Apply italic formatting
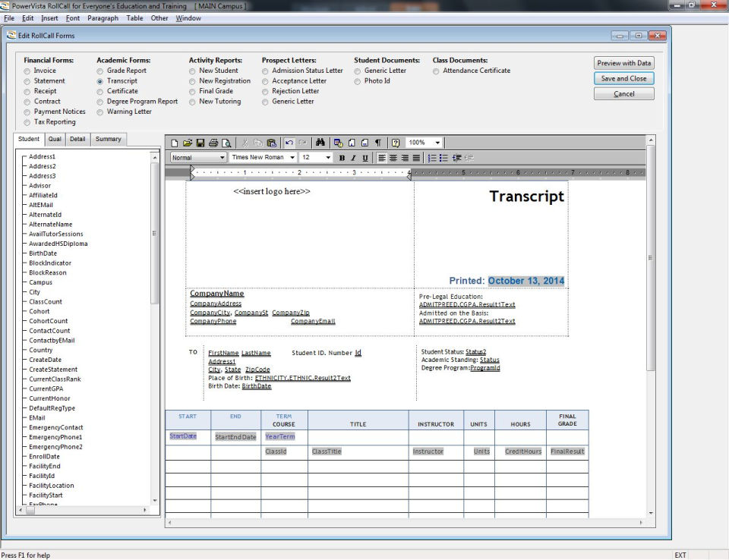This screenshot has width=729, height=560. pos(353,158)
